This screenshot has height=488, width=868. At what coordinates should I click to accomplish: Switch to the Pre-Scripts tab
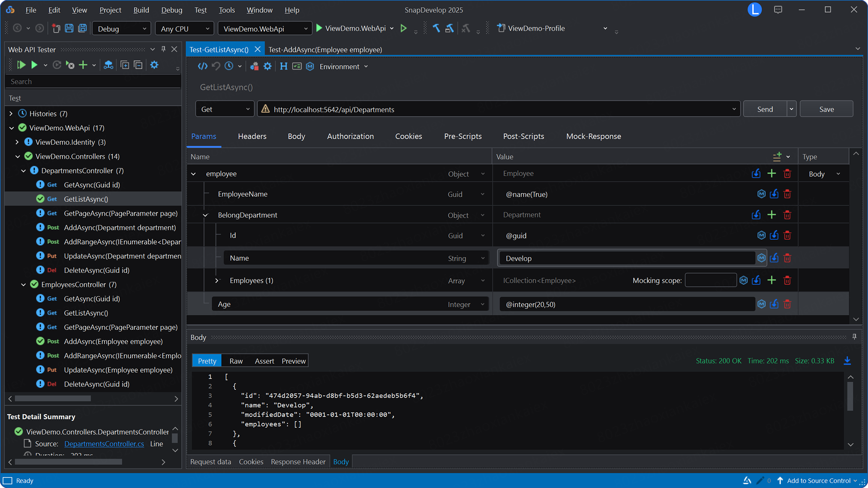463,136
